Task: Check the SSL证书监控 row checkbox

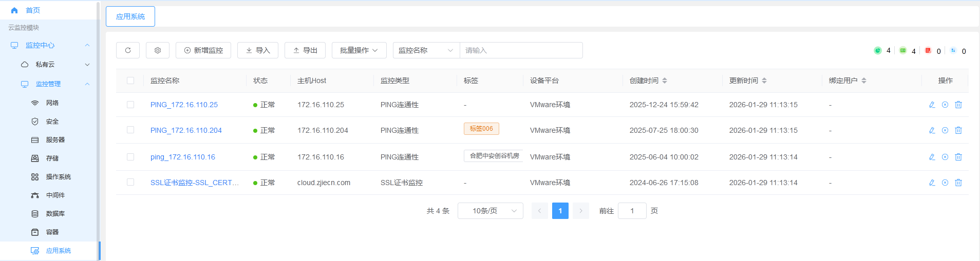Action: pos(130,182)
